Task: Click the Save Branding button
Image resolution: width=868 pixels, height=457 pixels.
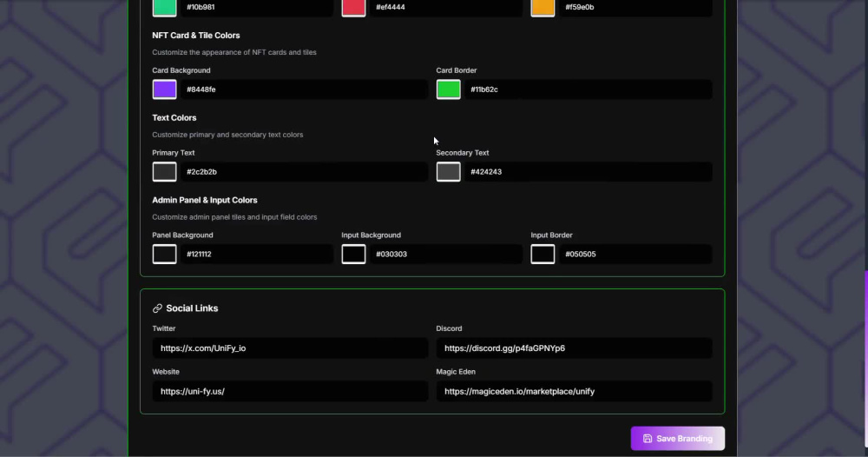Action: coord(678,438)
